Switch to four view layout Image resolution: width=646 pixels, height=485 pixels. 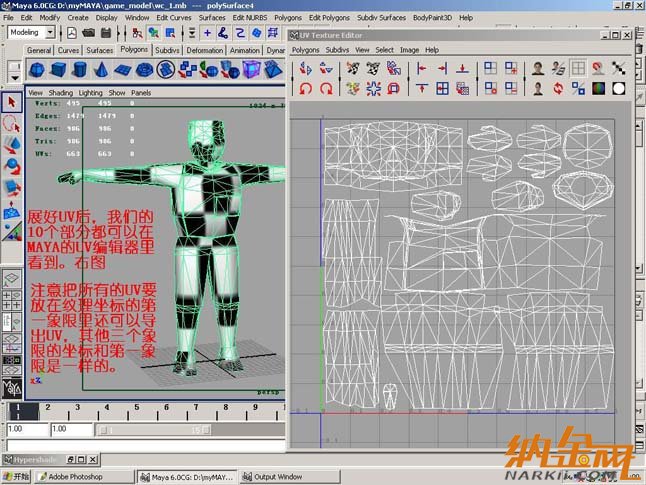[x=12, y=300]
